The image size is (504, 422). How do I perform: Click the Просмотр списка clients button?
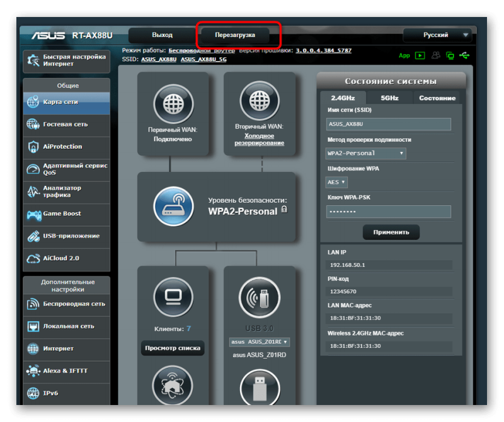point(173,348)
